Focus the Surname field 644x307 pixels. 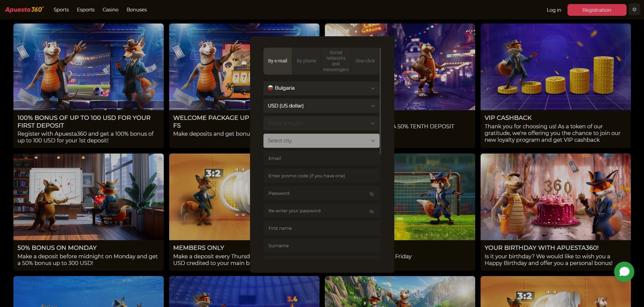pyautogui.click(x=321, y=246)
